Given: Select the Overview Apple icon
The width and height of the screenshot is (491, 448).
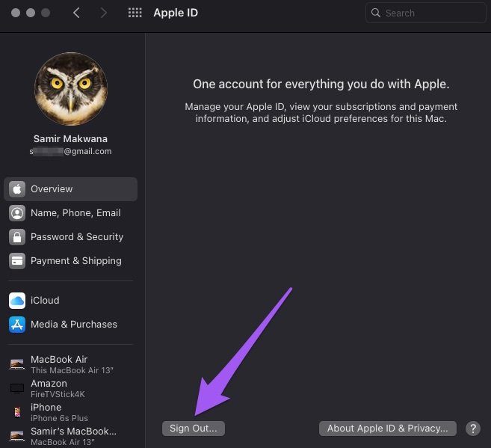Looking at the screenshot, I should 17,189.
